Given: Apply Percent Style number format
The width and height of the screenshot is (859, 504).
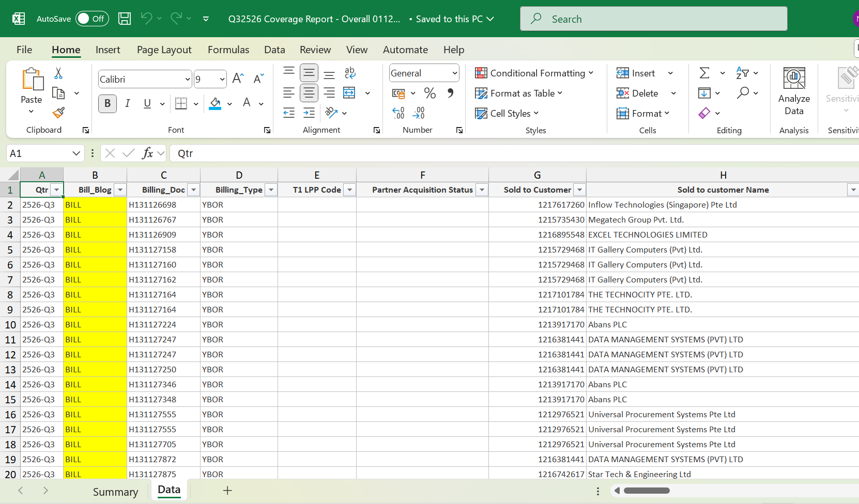Looking at the screenshot, I should [x=430, y=93].
